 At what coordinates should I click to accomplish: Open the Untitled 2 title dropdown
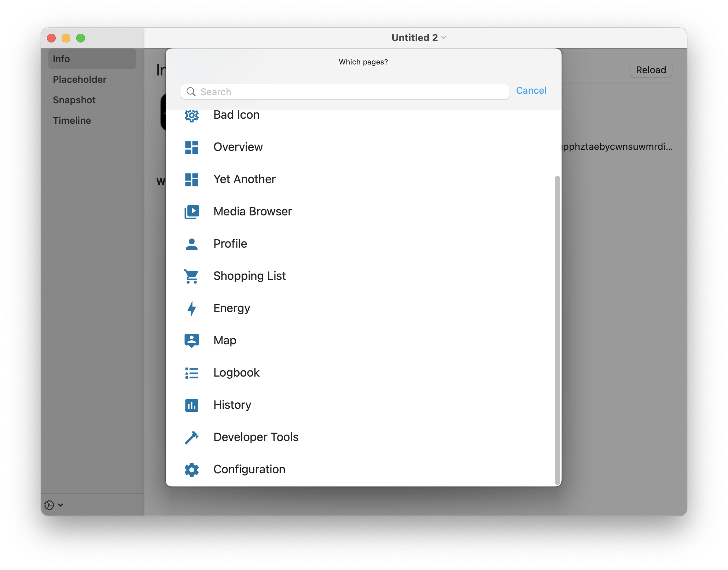[419, 38]
